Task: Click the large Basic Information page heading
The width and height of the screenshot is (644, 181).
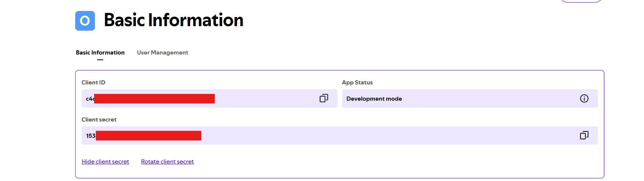Action: pos(173,20)
